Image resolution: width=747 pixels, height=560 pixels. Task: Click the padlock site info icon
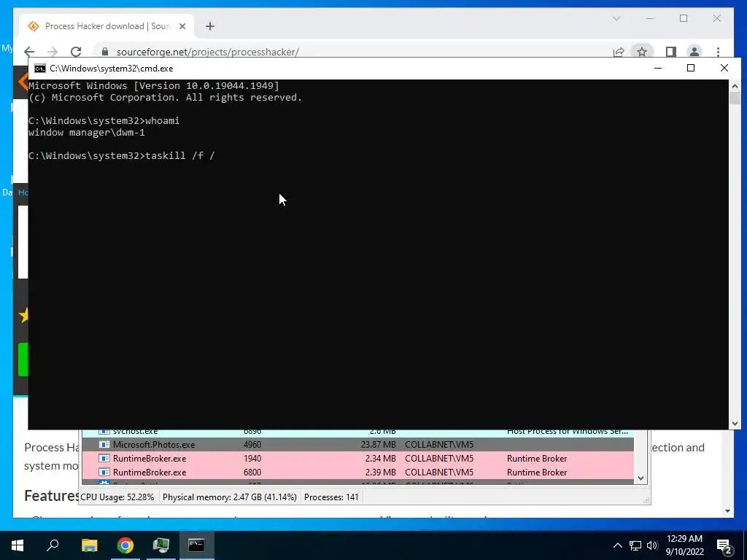(105, 52)
